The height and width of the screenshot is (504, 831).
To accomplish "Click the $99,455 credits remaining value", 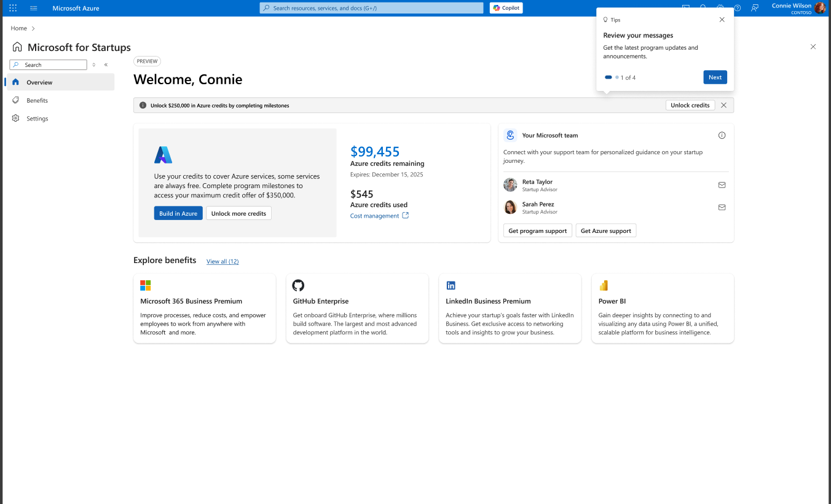I will (x=375, y=151).
